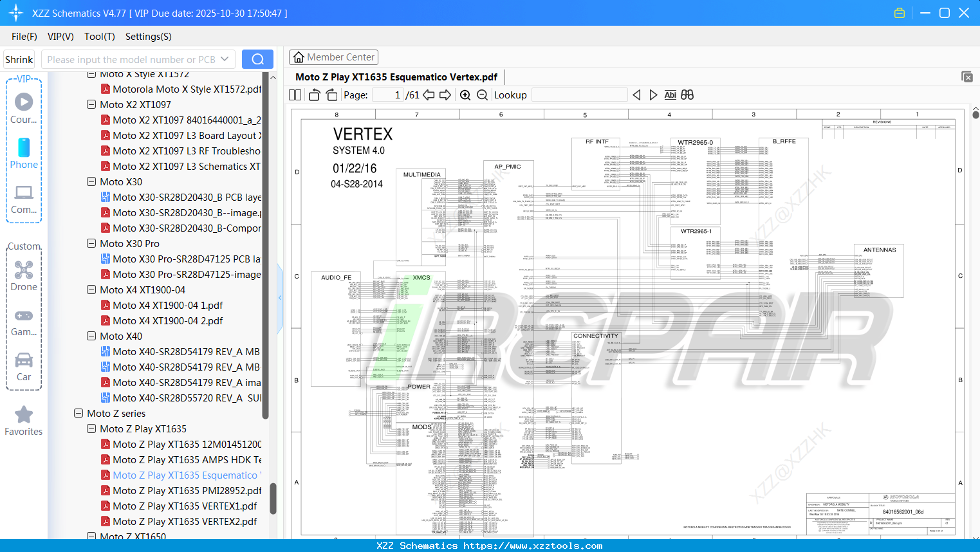The height and width of the screenshot is (552, 980).
Task: Click the blue search magnifier button
Action: [257, 59]
